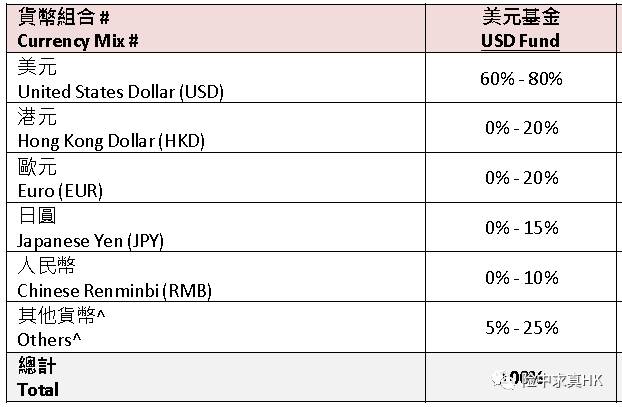This screenshot has width=622, height=407.
Task: Select the Euro (EUR) row label
Action: click(60, 190)
